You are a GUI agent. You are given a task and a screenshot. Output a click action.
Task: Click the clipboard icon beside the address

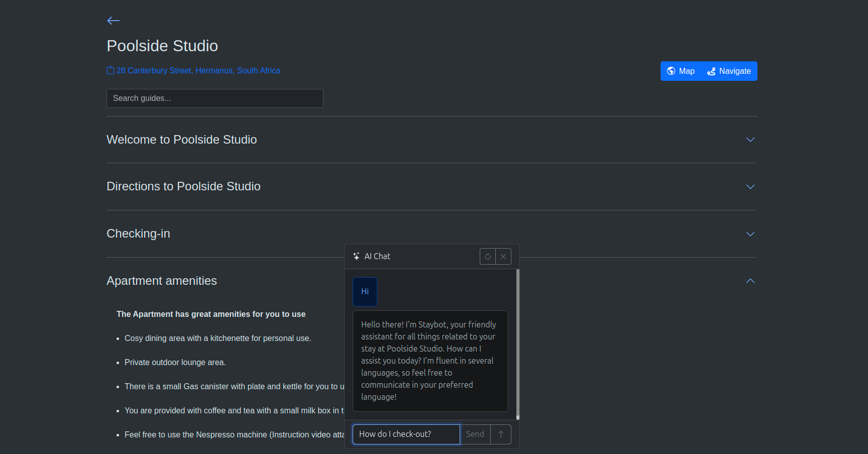[x=111, y=70]
